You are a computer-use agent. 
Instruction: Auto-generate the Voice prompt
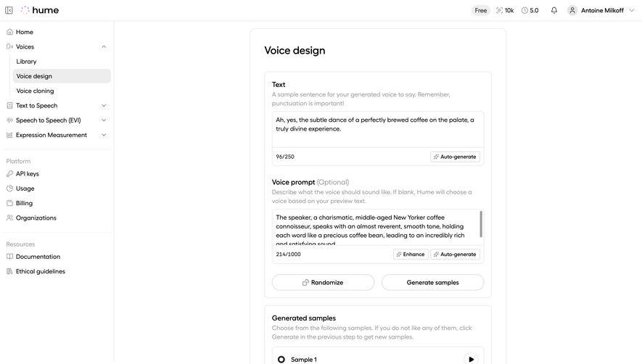[455, 255]
